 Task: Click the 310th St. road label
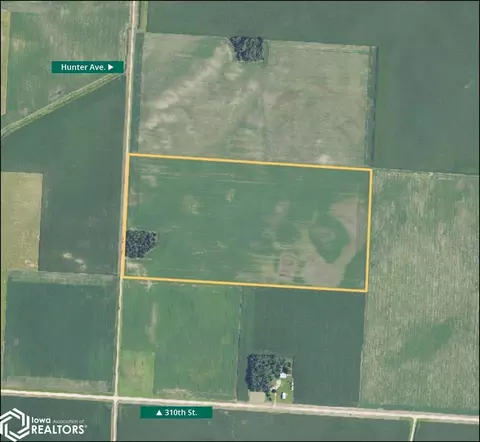176,412
